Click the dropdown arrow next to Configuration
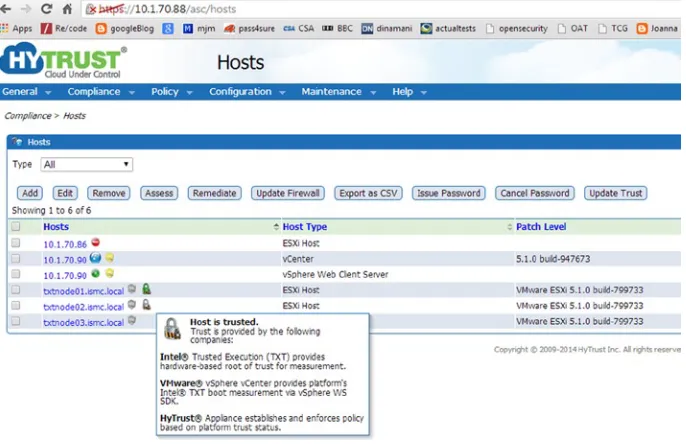Viewport: 686px width, 444px height. (282, 93)
